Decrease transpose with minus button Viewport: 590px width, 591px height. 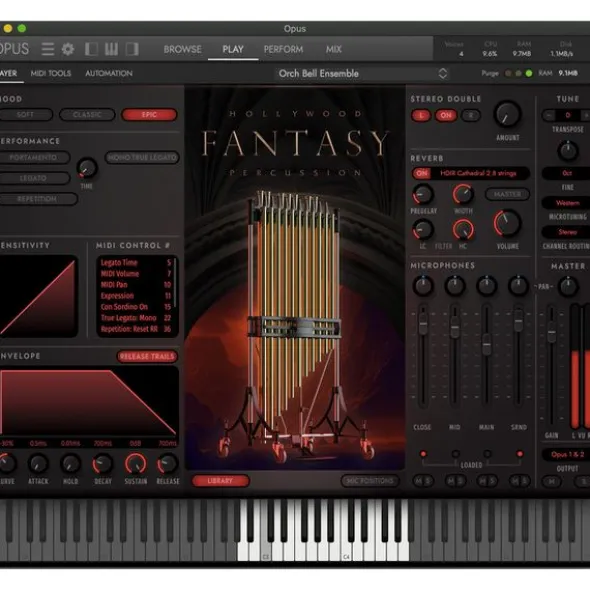tap(549, 115)
